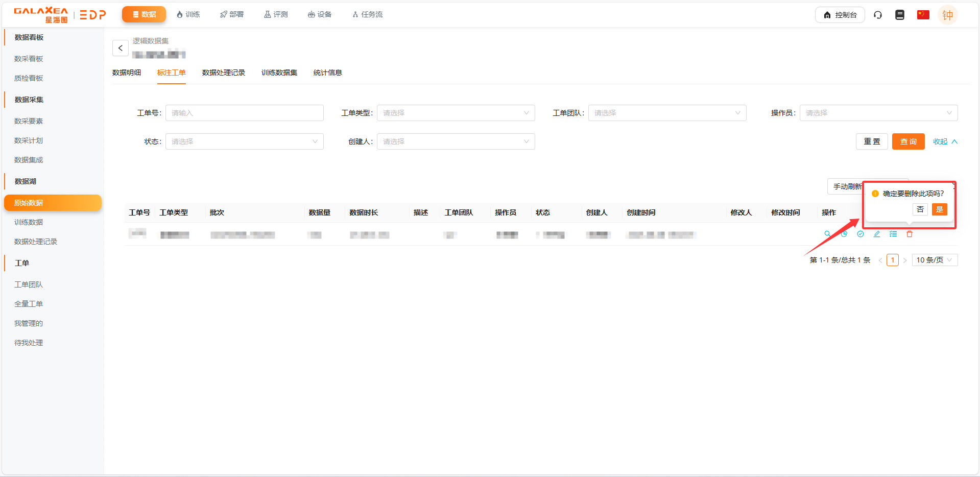This screenshot has width=980, height=477.
Task: Expand the 工单类型 dropdown
Action: click(x=456, y=113)
